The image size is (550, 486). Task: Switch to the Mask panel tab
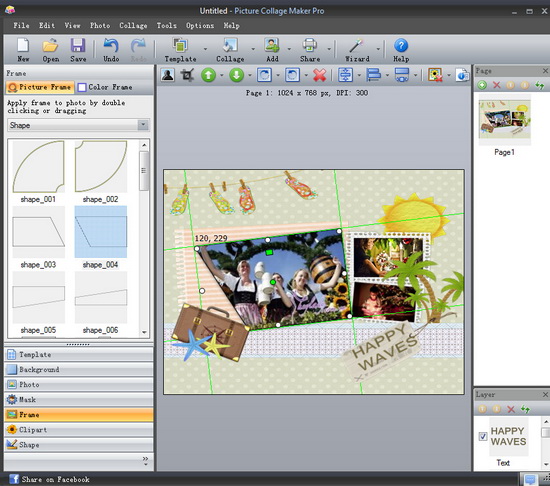pos(79,400)
